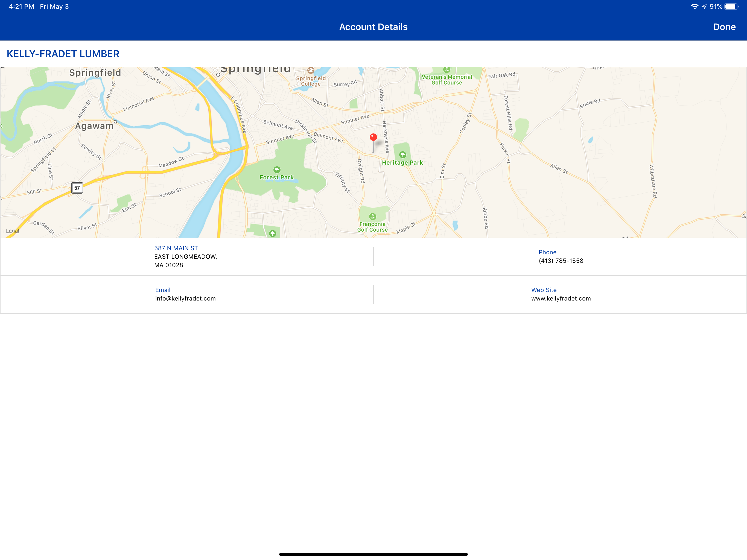Tap the KELLY-FRADET LUMBER heading

63,54
